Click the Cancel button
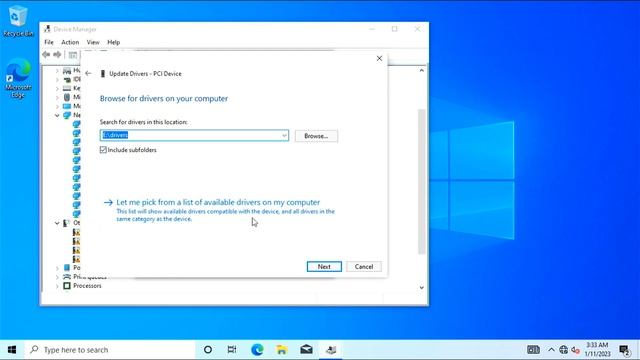This screenshot has width=640, height=360. 364,267
